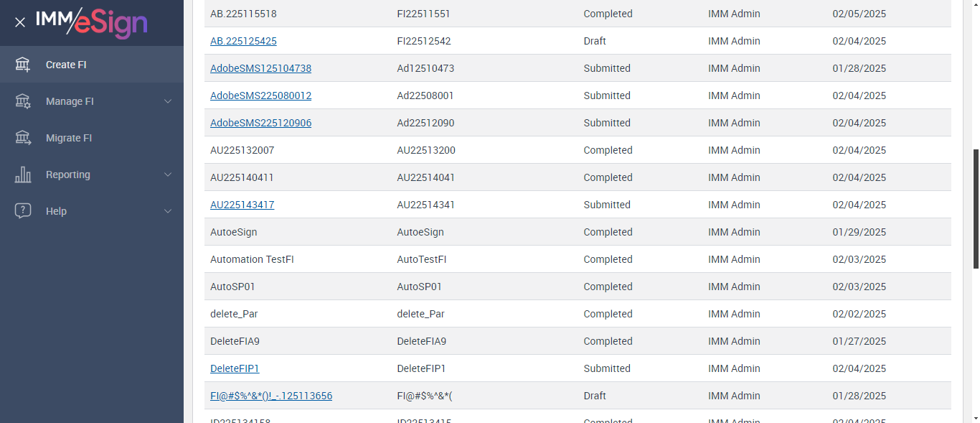Open the AB.225125425 draft link

[x=243, y=41]
